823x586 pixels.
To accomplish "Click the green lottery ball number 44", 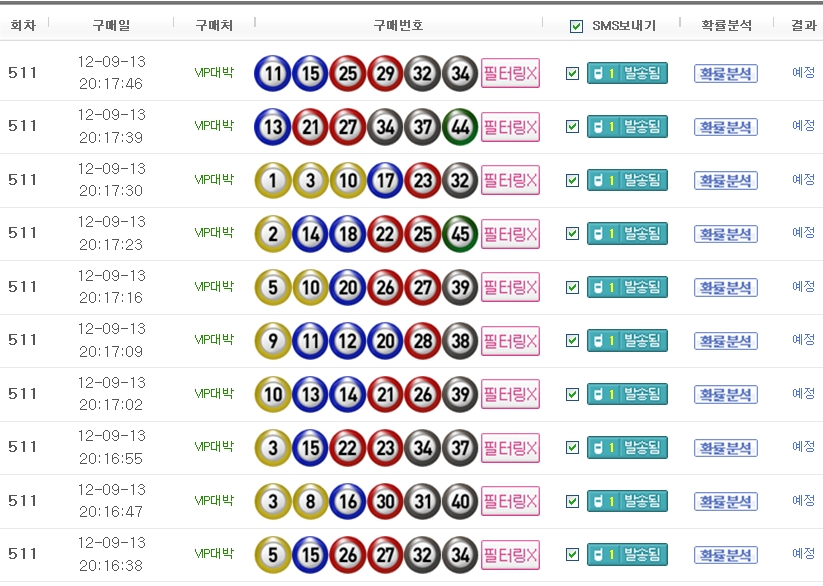I will coord(460,127).
